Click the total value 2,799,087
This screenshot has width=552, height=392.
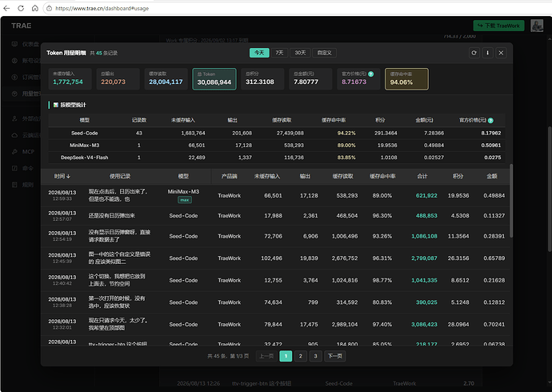[x=424, y=258]
